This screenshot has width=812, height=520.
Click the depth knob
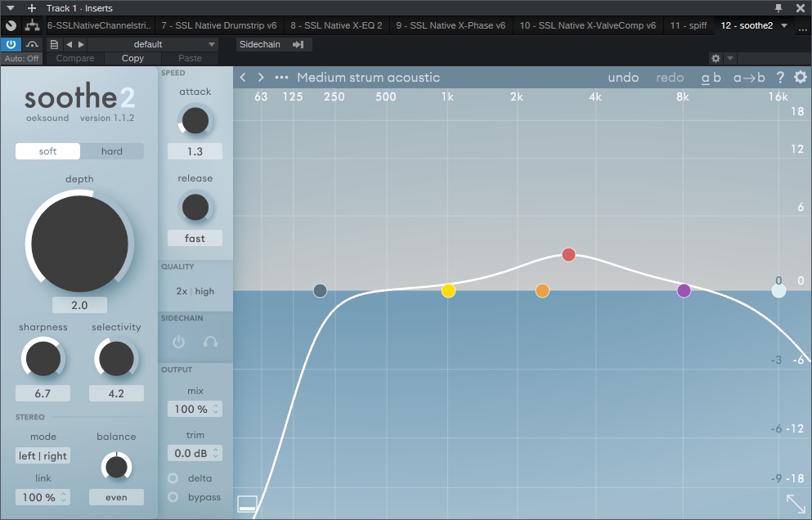[80, 244]
